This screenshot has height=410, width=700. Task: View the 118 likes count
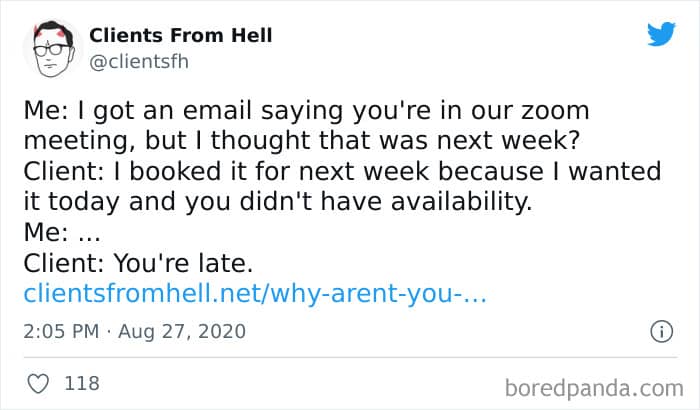pos(82,383)
